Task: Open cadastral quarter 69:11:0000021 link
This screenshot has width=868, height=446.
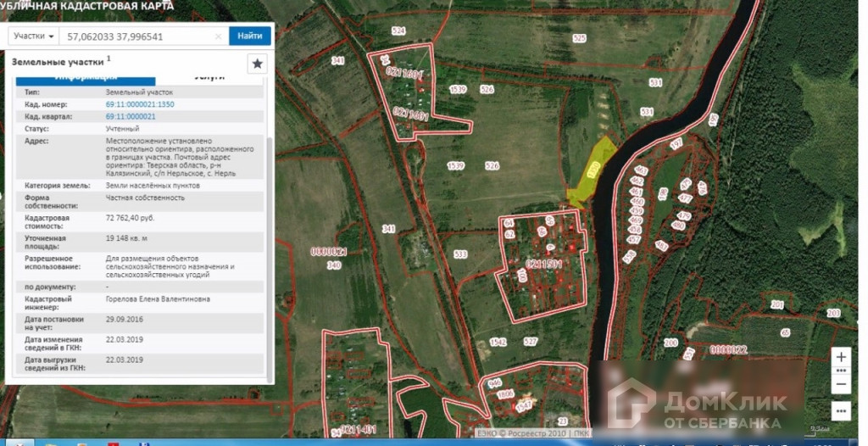Action: pyautogui.click(x=131, y=116)
